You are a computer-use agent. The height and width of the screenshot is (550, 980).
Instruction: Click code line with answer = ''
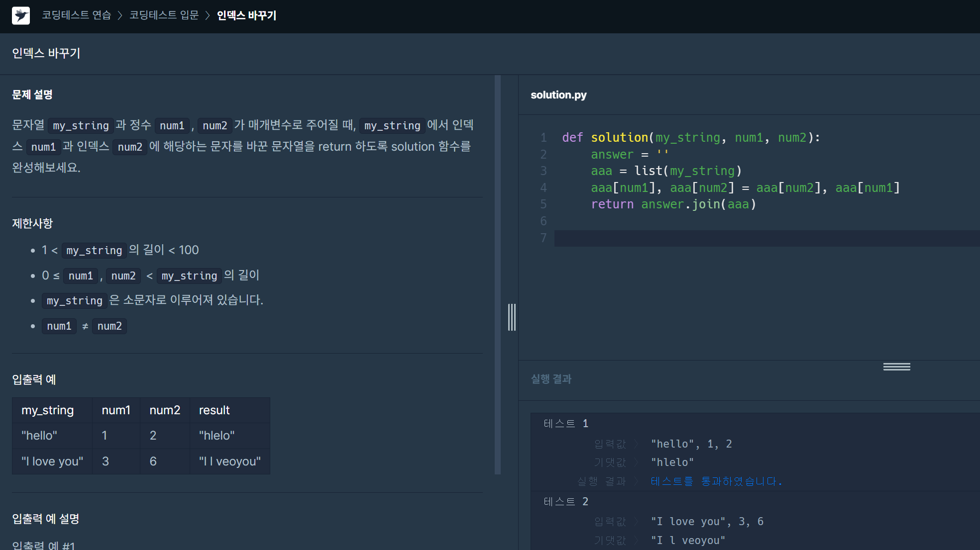click(x=630, y=154)
